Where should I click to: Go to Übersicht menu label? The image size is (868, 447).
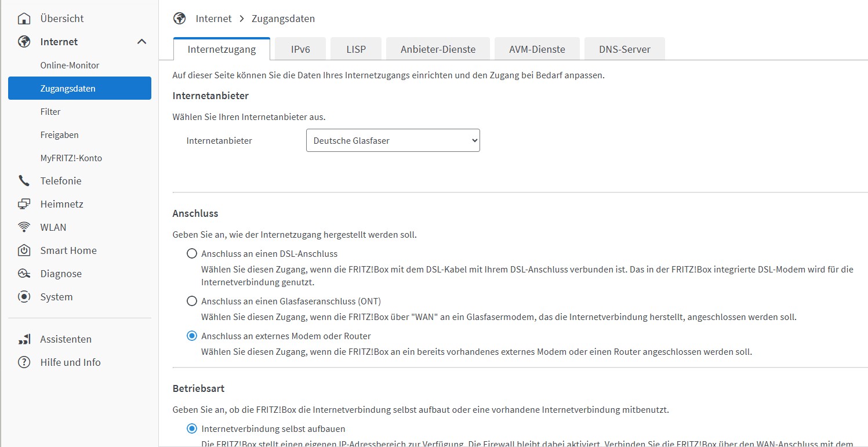click(x=62, y=19)
